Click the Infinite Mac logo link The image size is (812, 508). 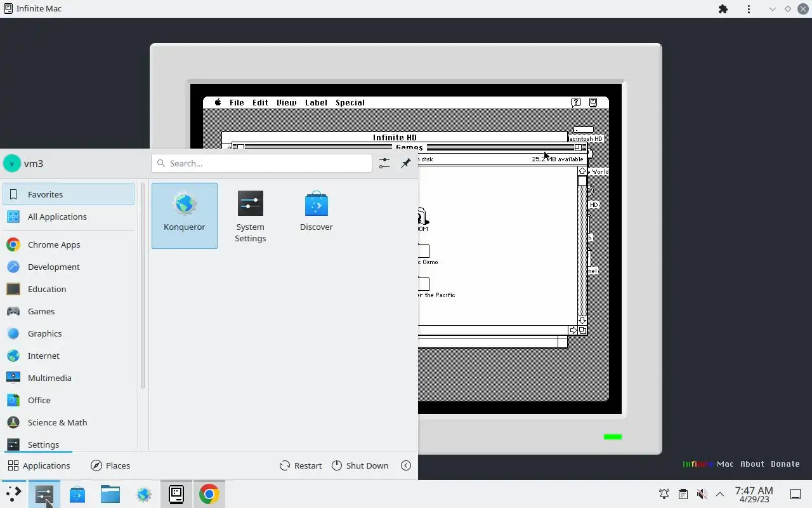708,464
